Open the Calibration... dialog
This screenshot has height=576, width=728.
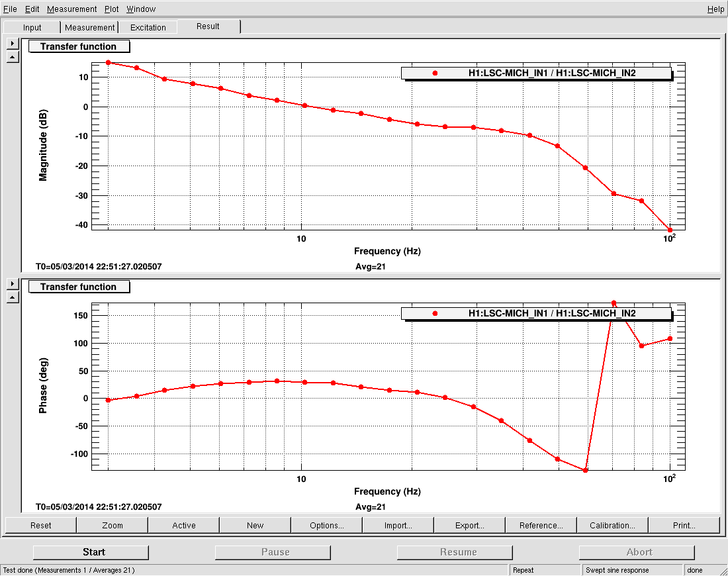pyautogui.click(x=612, y=526)
